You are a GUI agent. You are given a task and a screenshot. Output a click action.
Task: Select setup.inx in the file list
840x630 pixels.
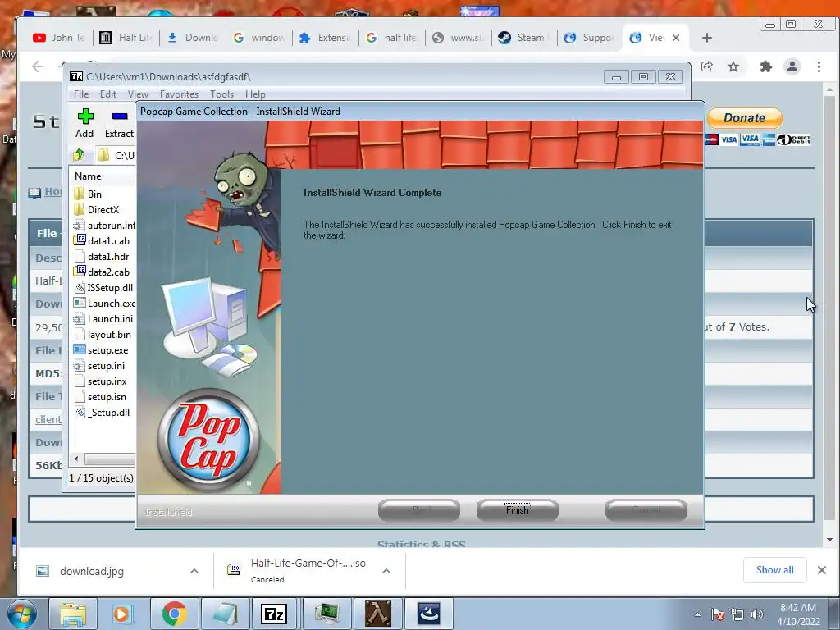point(103,381)
